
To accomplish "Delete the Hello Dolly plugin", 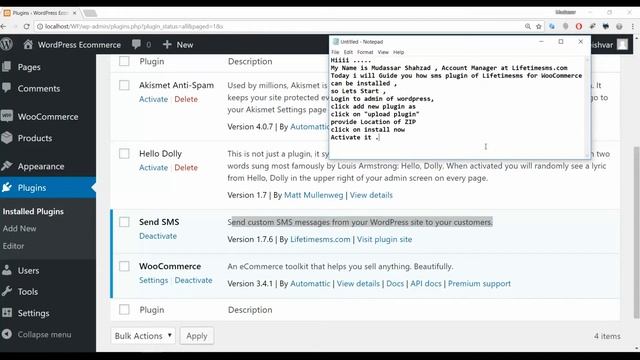I will [x=186, y=167].
